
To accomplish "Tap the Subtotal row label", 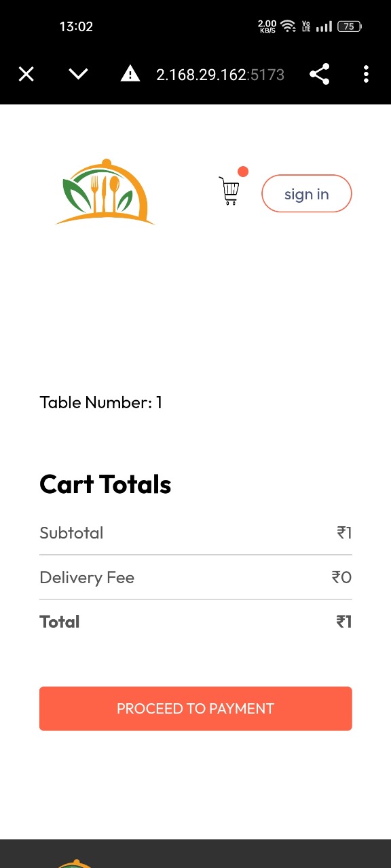I will [71, 533].
